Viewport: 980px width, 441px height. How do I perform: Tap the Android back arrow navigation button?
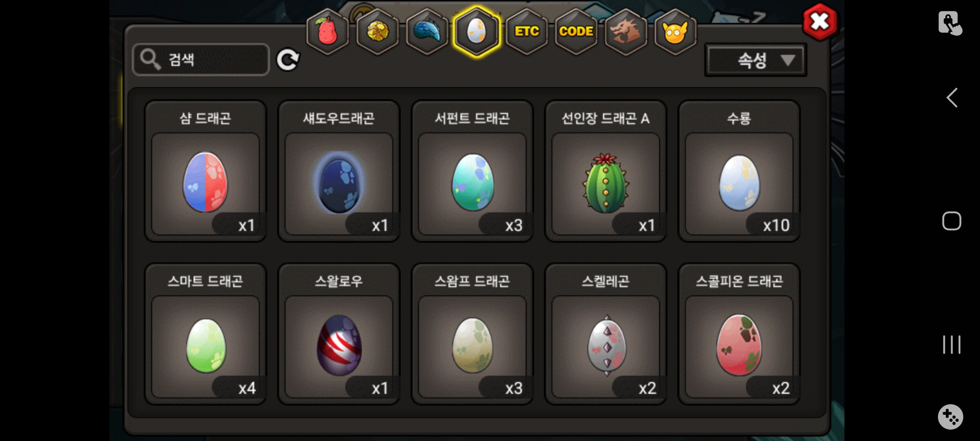(x=952, y=98)
